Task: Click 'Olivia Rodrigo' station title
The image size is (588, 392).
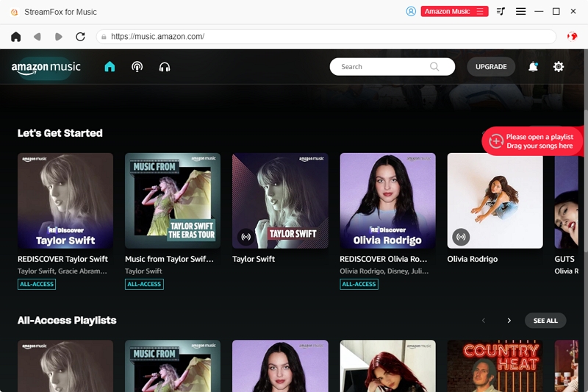Action: (x=473, y=259)
